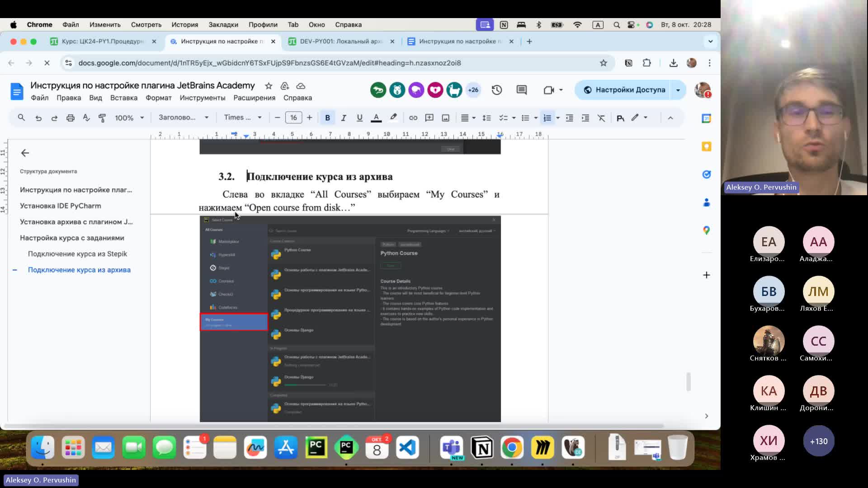Toggle italic formatting
The width and height of the screenshot is (868, 488).
[344, 118]
